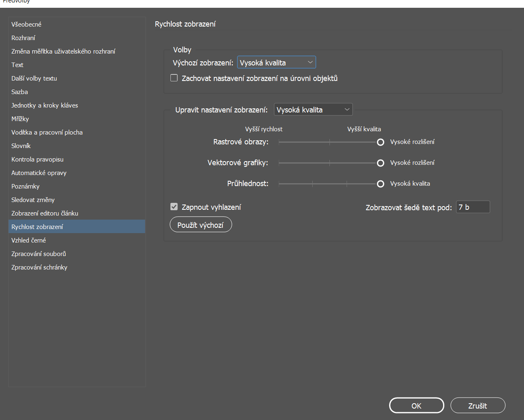Viewport: 524px width, 420px height.
Task: Click inside the Zobrazovat šedě text pod field
Action: coord(472,207)
